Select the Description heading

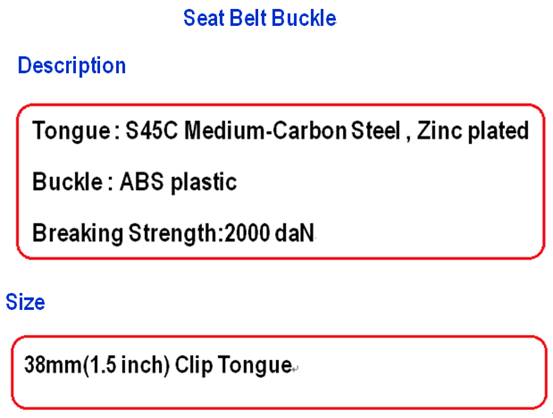[72, 66]
